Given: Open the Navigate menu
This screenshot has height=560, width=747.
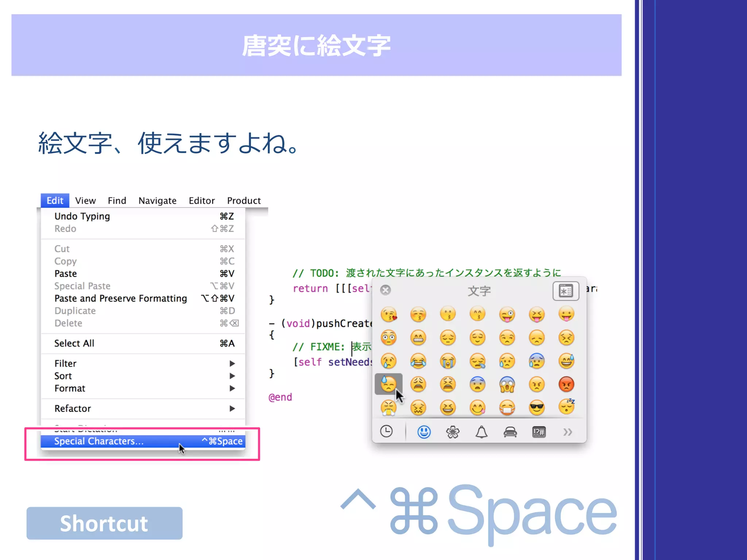Looking at the screenshot, I should 157,201.
